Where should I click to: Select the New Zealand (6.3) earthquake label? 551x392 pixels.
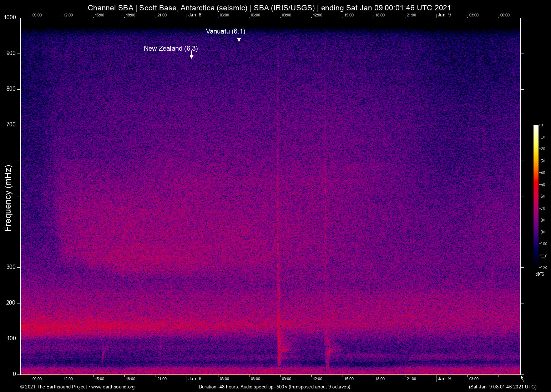pos(171,49)
